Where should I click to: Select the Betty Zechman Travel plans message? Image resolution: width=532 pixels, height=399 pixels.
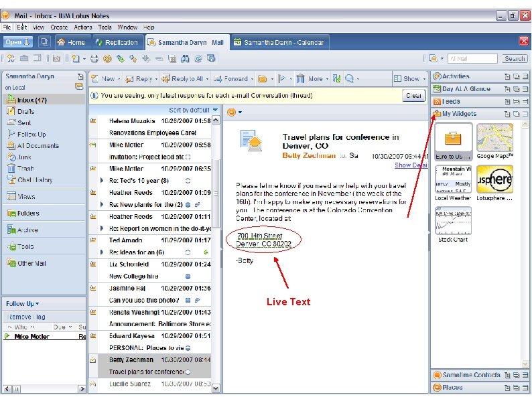tap(149, 366)
